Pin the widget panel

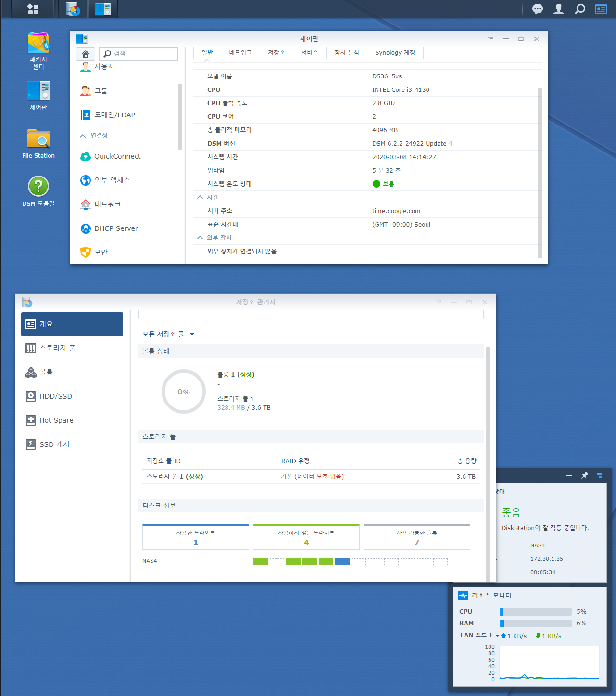tap(585, 475)
